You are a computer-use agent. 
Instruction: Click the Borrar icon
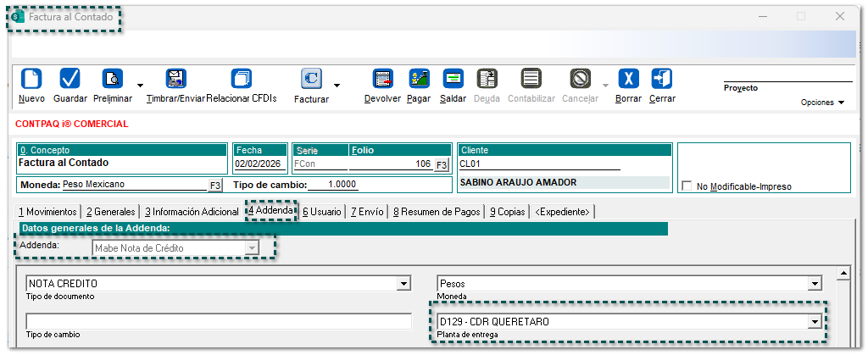[x=628, y=80]
